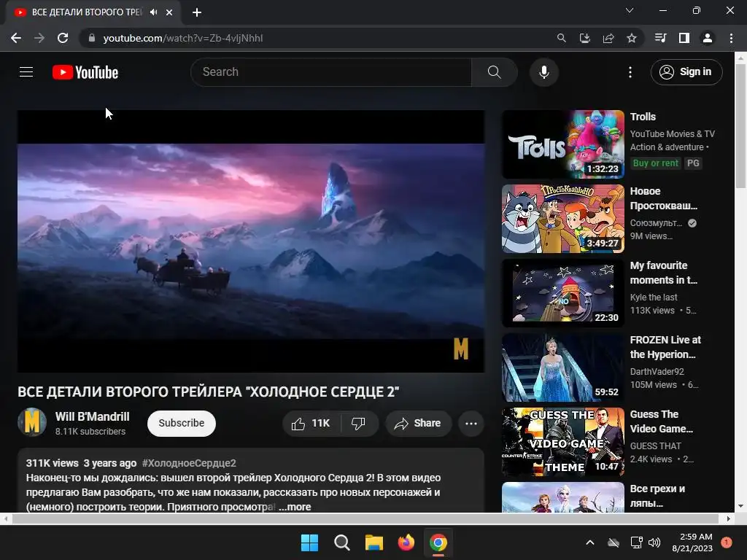Focus the YouTube Search field
This screenshot has width=747, height=560.
tap(331, 72)
